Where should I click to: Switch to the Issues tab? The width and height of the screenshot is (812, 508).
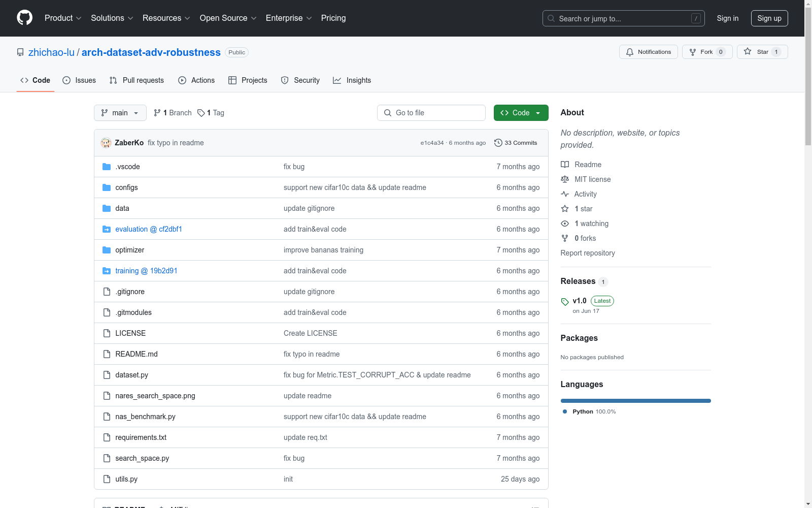coord(79,80)
